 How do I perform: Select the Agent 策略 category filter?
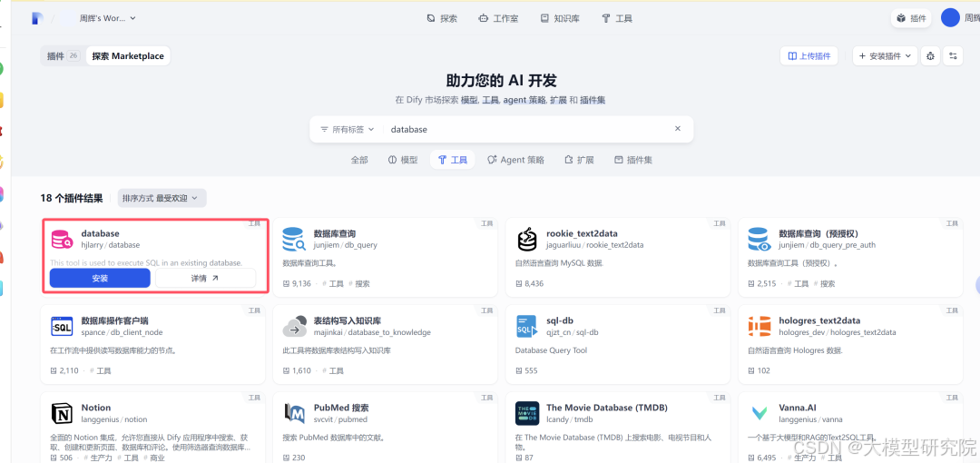click(x=515, y=160)
